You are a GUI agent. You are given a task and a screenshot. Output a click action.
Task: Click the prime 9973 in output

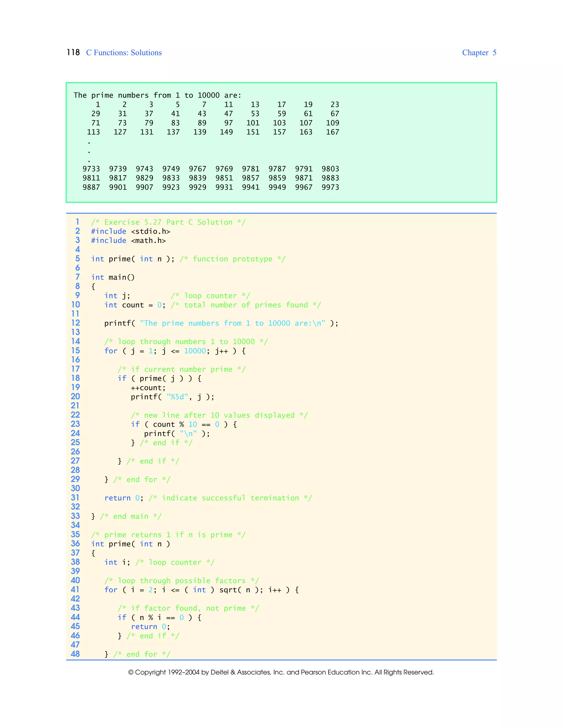330,187
